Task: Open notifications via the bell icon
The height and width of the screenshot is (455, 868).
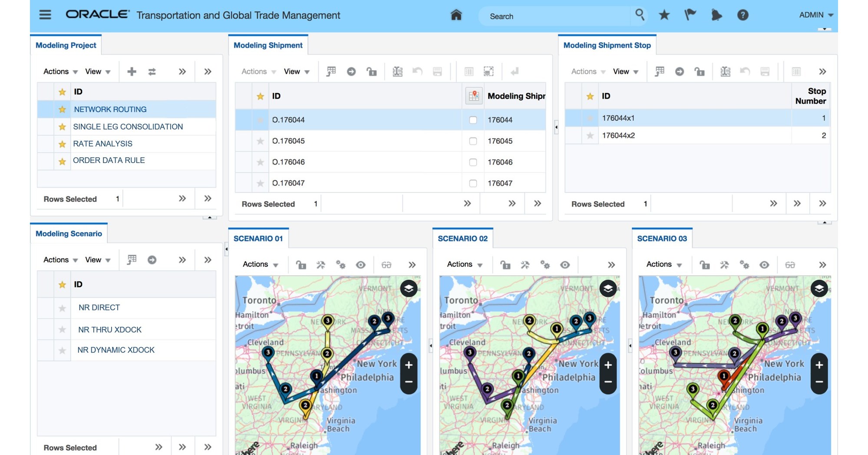Action: [716, 15]
